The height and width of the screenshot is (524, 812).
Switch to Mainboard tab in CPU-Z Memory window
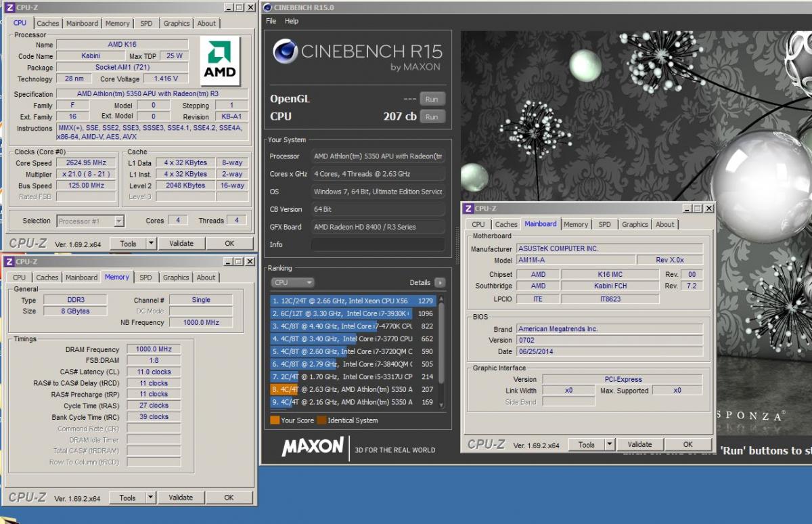pos(81,278)
